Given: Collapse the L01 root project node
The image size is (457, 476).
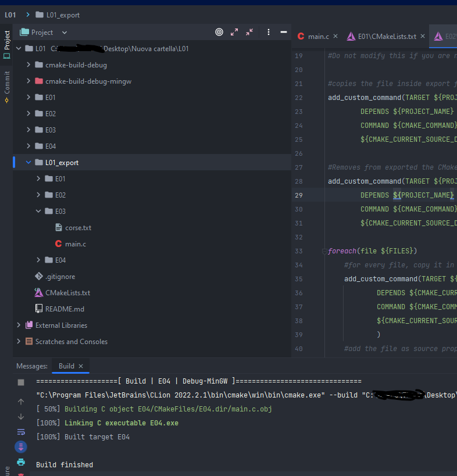Looking at the screenshot, I should 19,49.
